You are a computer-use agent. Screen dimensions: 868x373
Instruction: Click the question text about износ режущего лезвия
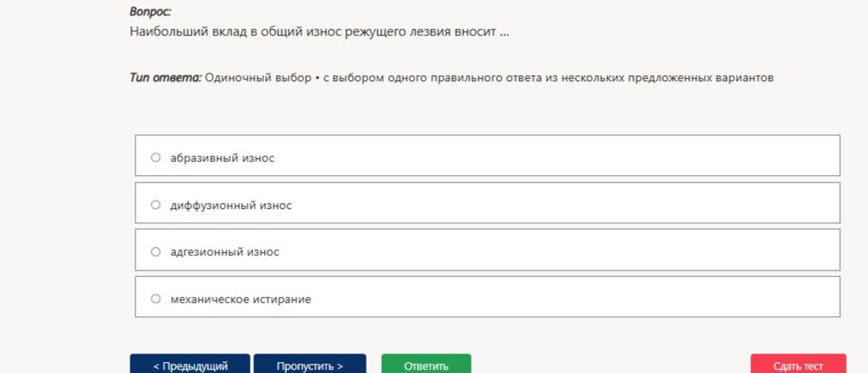319,31
